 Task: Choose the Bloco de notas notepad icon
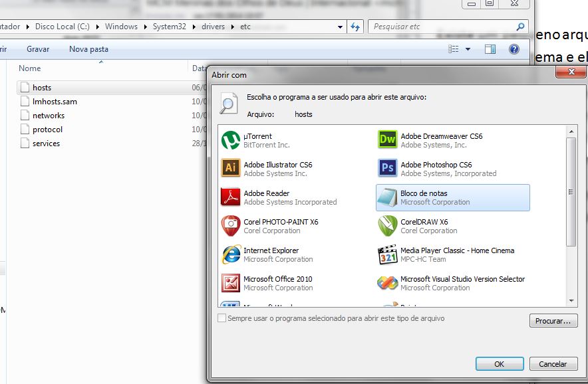pos(387,197)
